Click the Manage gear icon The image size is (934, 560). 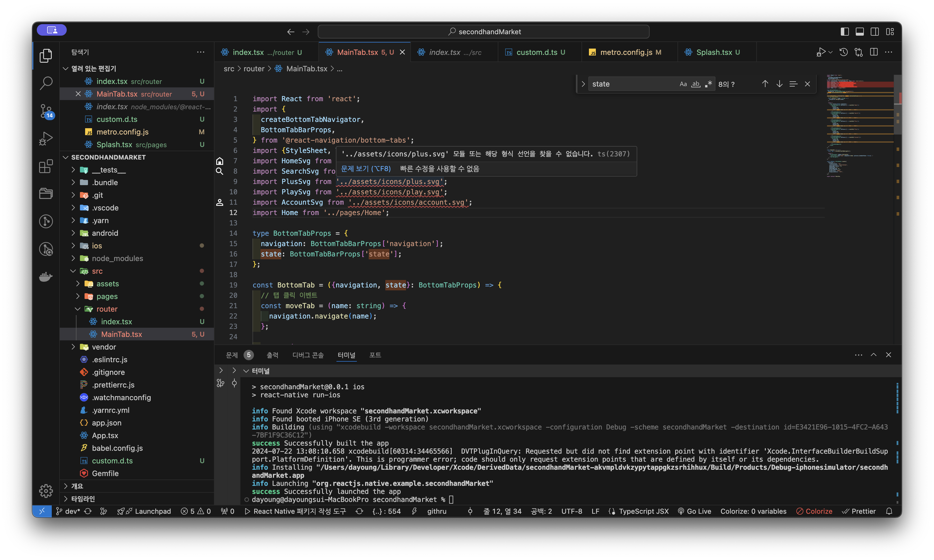[46, 490]
